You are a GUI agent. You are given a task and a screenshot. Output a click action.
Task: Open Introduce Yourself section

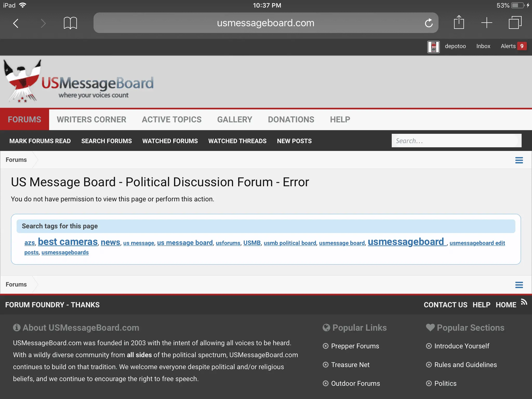click(462, 346)
